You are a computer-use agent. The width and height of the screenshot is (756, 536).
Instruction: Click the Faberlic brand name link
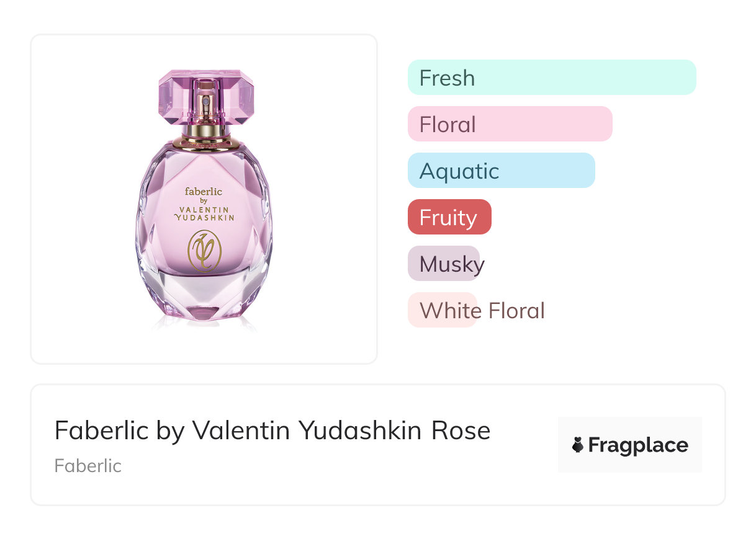point(88,466)
